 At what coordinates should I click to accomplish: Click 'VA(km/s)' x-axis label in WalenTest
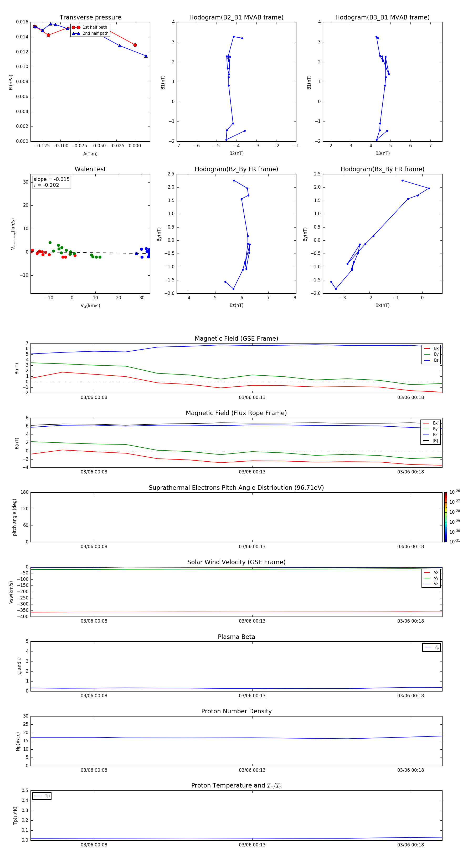tap(90, 306)
